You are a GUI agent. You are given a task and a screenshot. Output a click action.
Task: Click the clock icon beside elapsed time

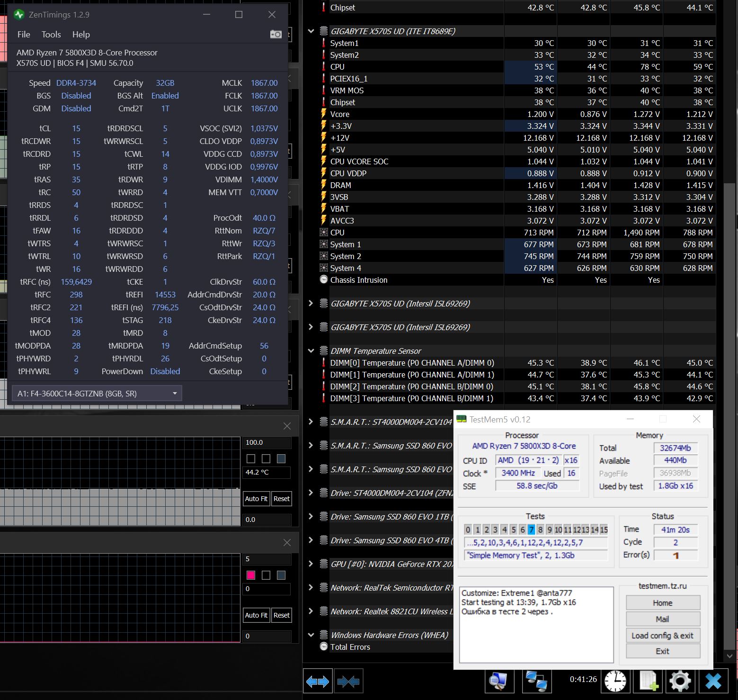615,681
